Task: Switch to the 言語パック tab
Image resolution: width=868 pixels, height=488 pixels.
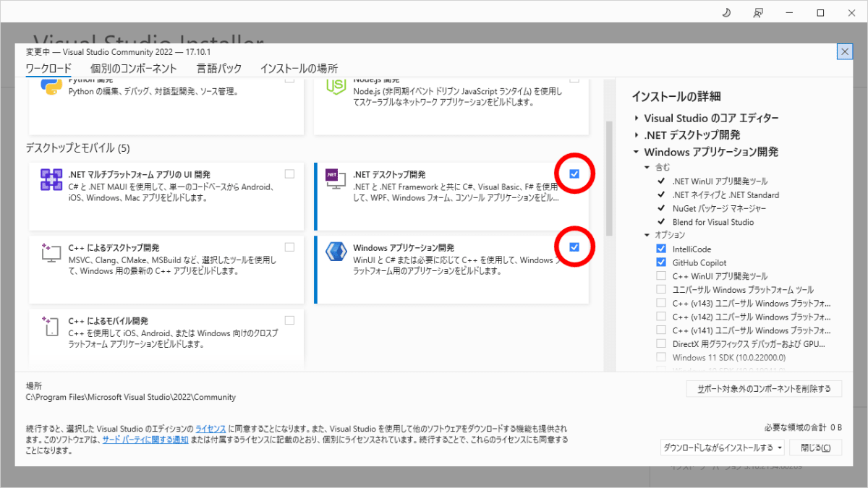Action: point(219,69)
